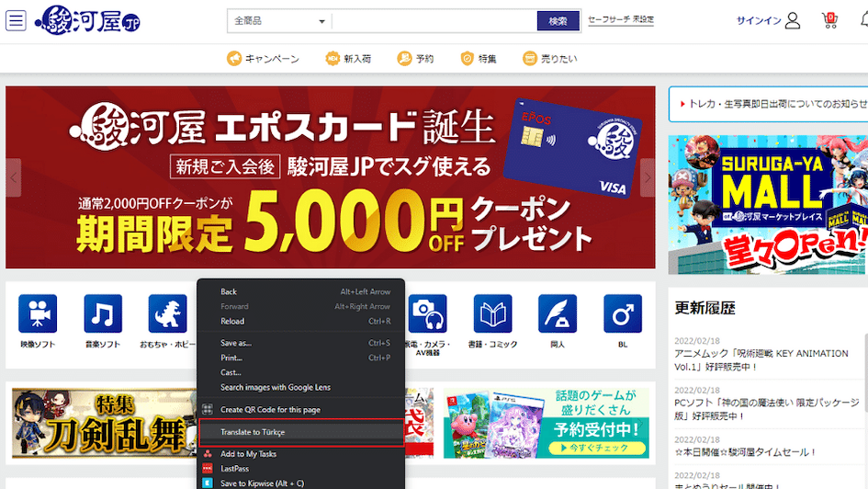Select the 音楽ソフト category icon
Viewport: 868px width, 489px height.
(x=103, y=314)
